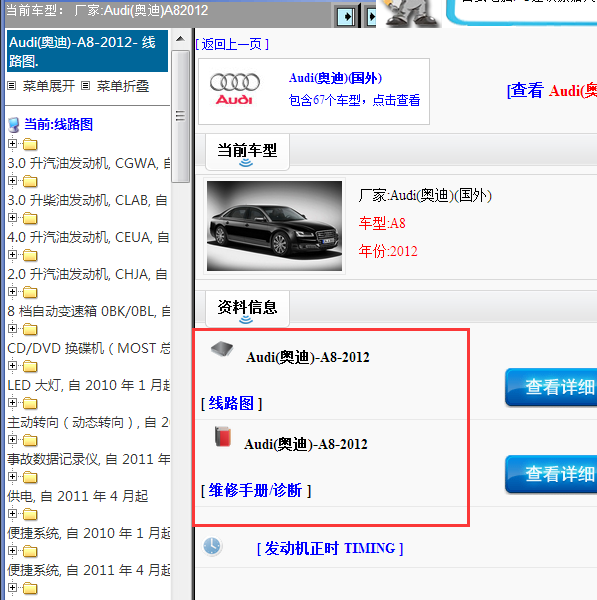597x600 pixels.
Task: Click the small icon before 菜单展开
Action: click(12, 86)
